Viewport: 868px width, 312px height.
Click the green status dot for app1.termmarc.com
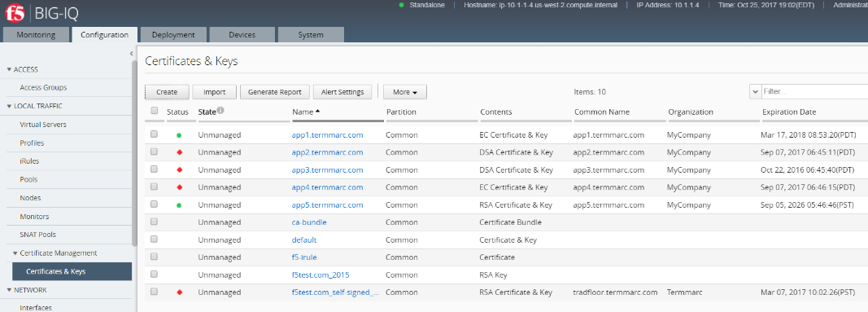[179, 135]
